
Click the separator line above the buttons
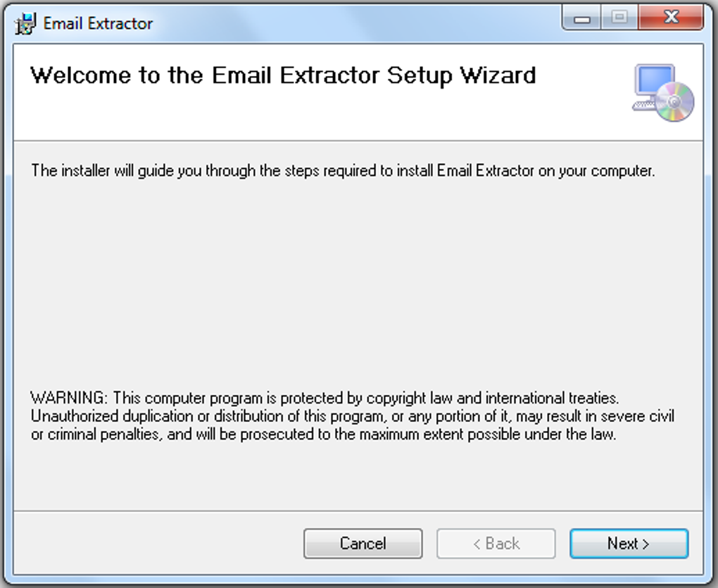click(x=352, y=511)
